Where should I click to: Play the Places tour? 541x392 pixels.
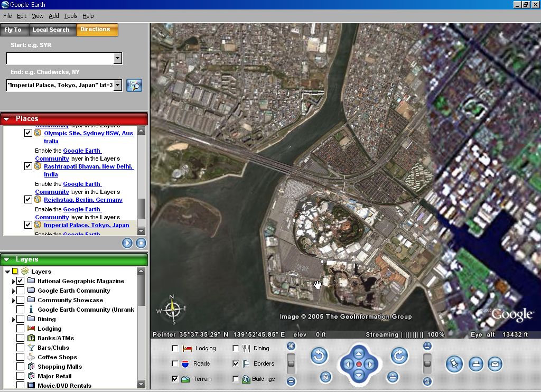[x=127, y=243]
